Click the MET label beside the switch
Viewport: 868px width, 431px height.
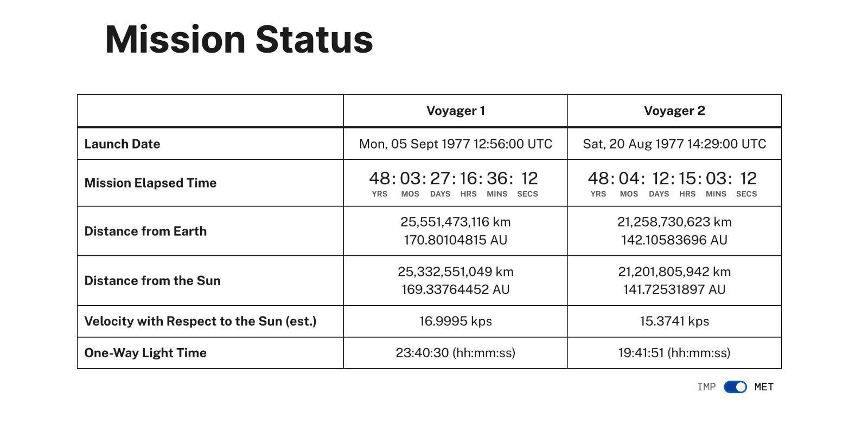click(764, 387)
